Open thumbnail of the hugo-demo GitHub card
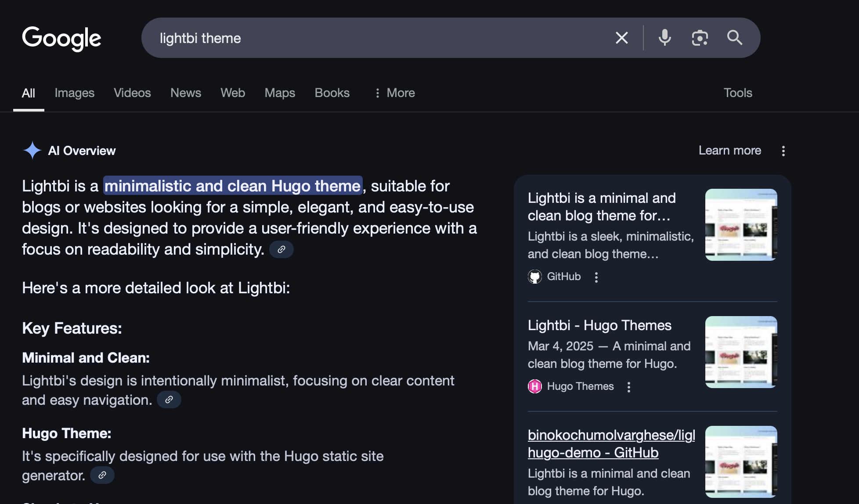859x504 pixels. click(741, 462)
